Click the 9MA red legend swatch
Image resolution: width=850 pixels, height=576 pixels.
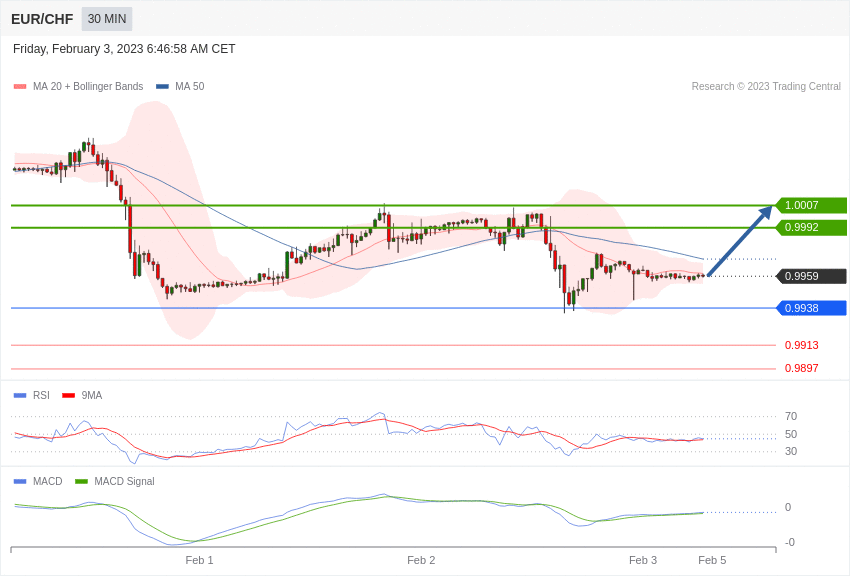click(x=68, y=396)
